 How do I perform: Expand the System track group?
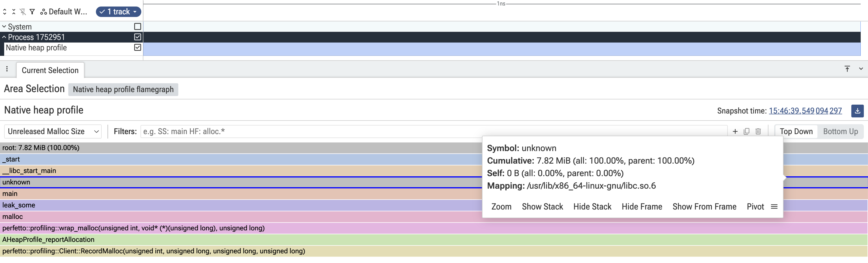click(x=4, y=27)
